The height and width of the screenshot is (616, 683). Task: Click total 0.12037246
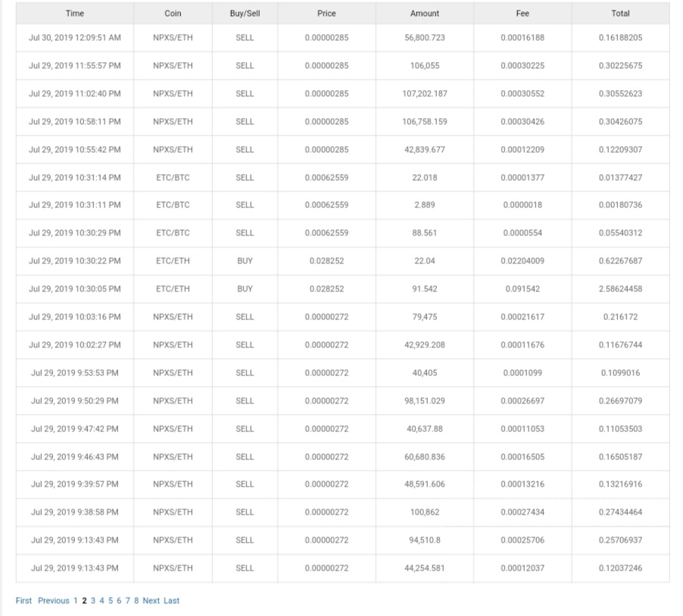coord(620,568)
